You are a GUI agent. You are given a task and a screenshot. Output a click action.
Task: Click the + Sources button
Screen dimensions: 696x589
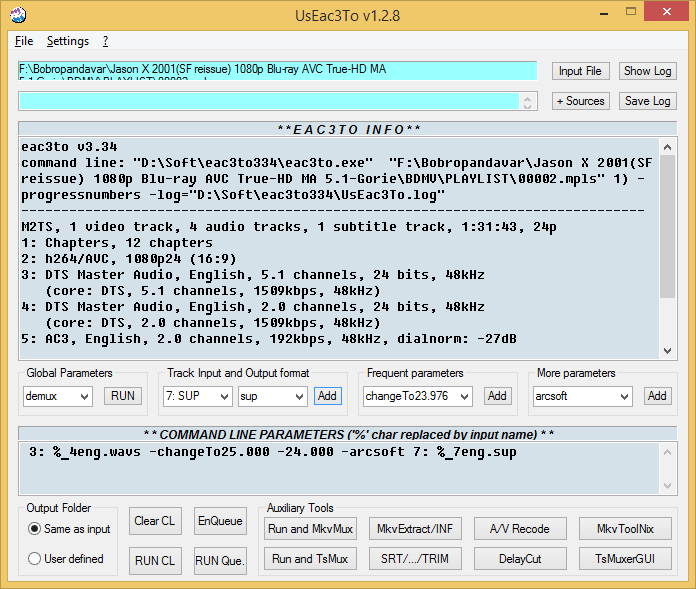pos(580,101)
